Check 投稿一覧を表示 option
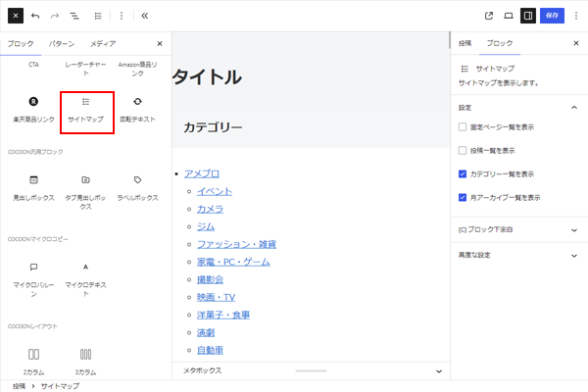 464,151
